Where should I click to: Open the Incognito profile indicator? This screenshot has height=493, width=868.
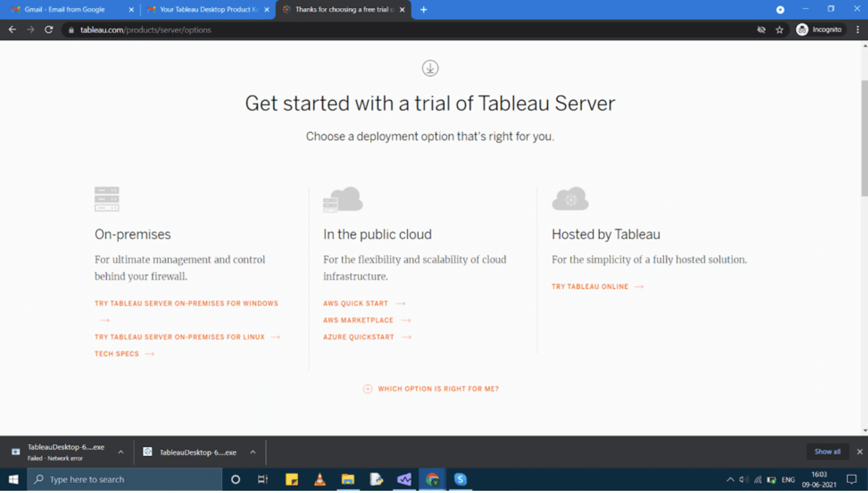click(x=819, y=30)
